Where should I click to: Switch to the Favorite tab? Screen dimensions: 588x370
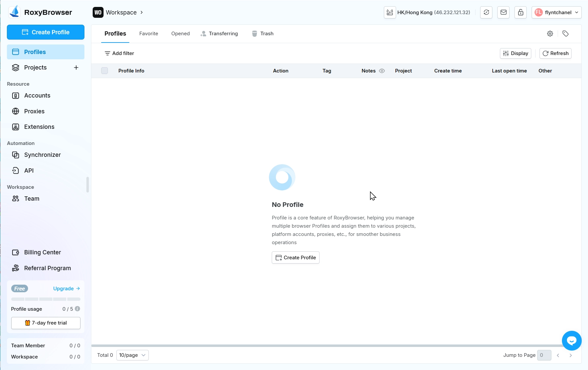coord(148,34)
